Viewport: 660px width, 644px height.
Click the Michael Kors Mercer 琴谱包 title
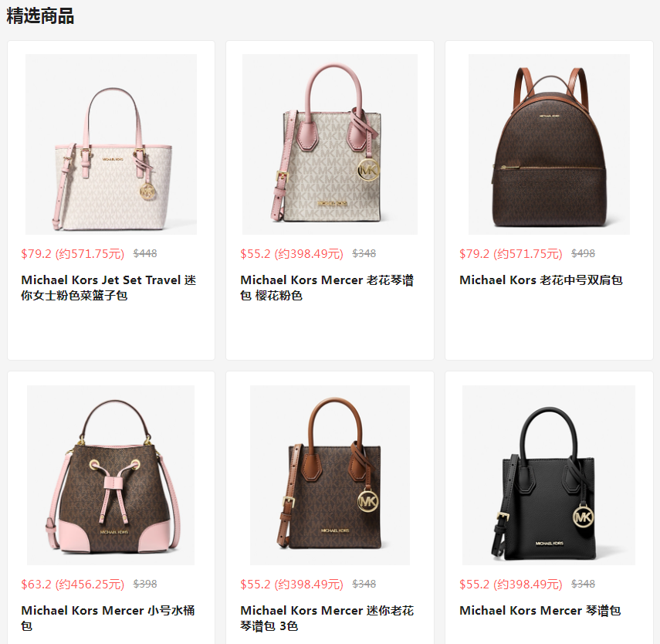pyautogui.click(x=540, y=611)
